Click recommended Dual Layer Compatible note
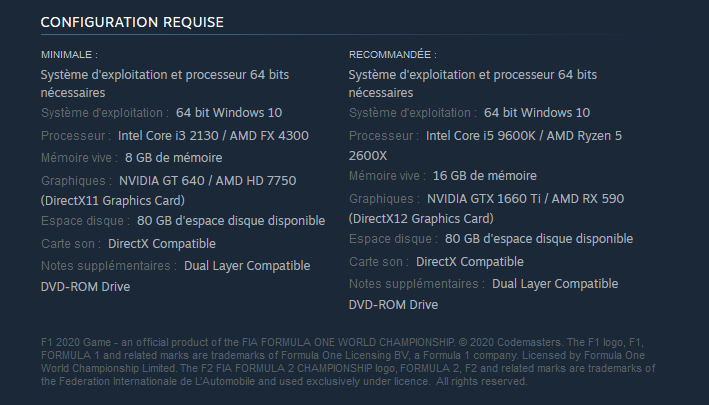 point(555,284)
